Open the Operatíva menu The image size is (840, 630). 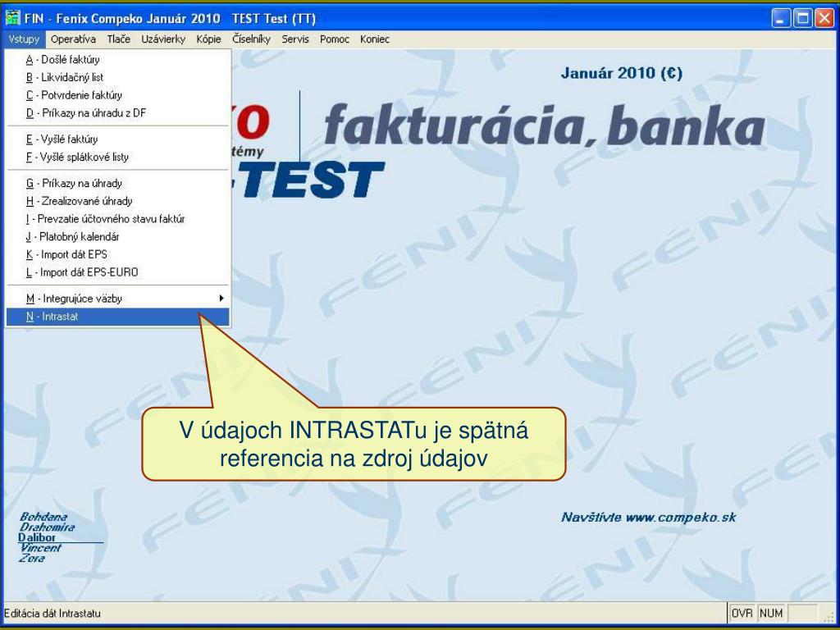(x=73, y=39)
